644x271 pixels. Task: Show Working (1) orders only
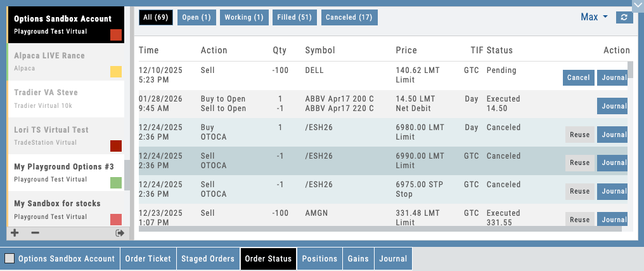click(x=244, y=17)
